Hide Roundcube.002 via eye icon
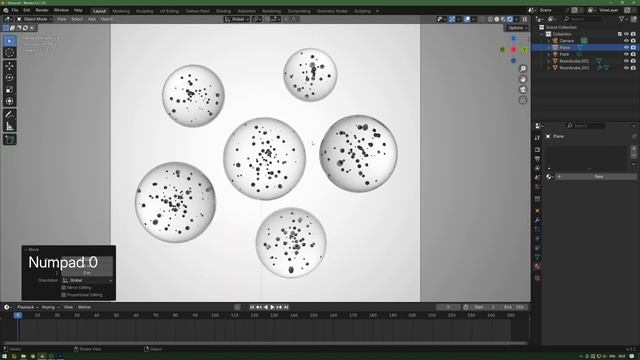This screenshot has height=360, width=640. 626,61
